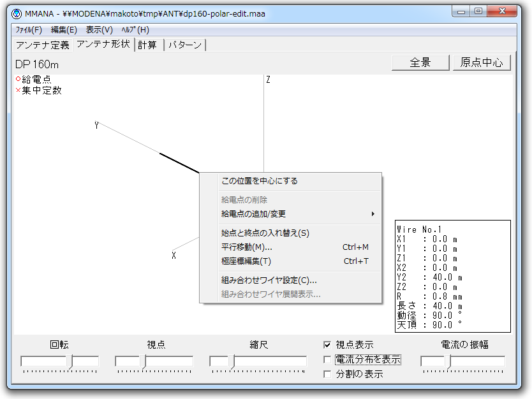Click the MMANA app icon in title bar
The image size is (532, 399).
(x=17, y=13)
